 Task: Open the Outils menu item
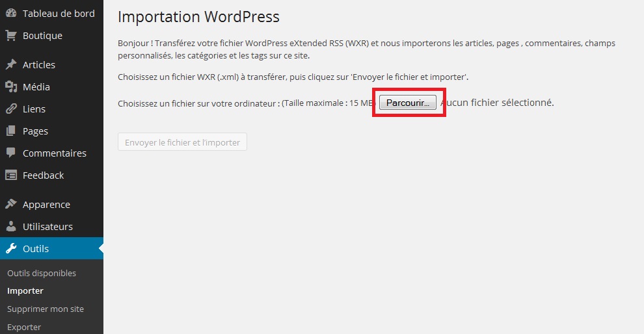pyautogui.click(x=36, y=249)
